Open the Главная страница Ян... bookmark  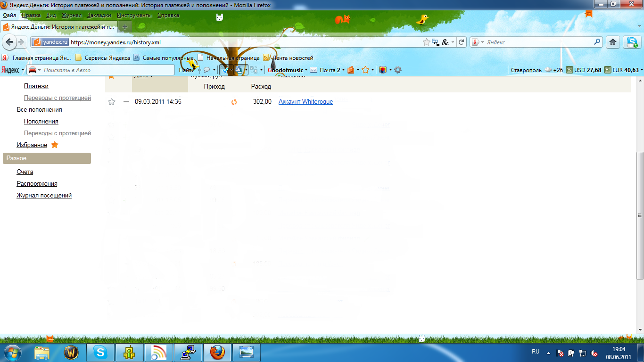[37, 58]
